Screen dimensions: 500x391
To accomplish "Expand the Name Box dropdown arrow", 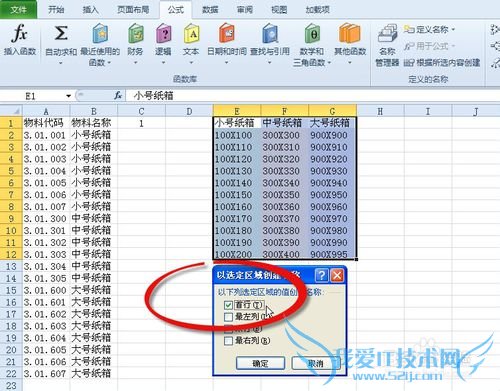I will coord(68,96).
